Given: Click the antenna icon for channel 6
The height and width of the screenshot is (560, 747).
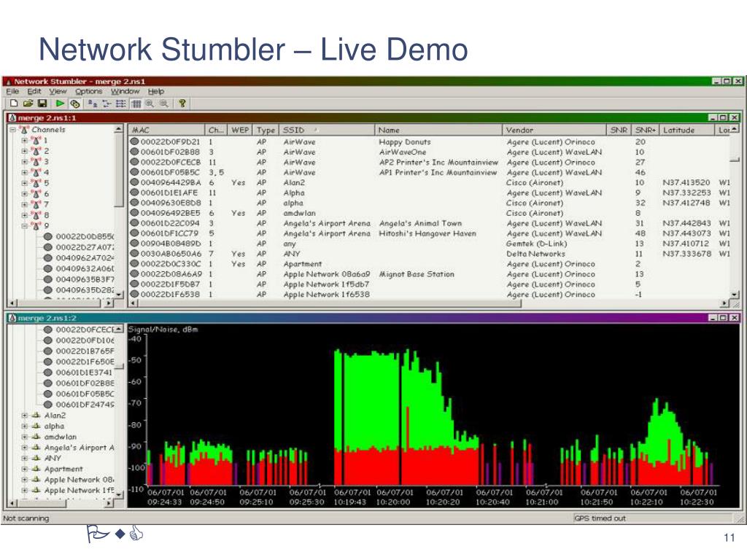Looking at the screenshot, I should coord(36,194).
